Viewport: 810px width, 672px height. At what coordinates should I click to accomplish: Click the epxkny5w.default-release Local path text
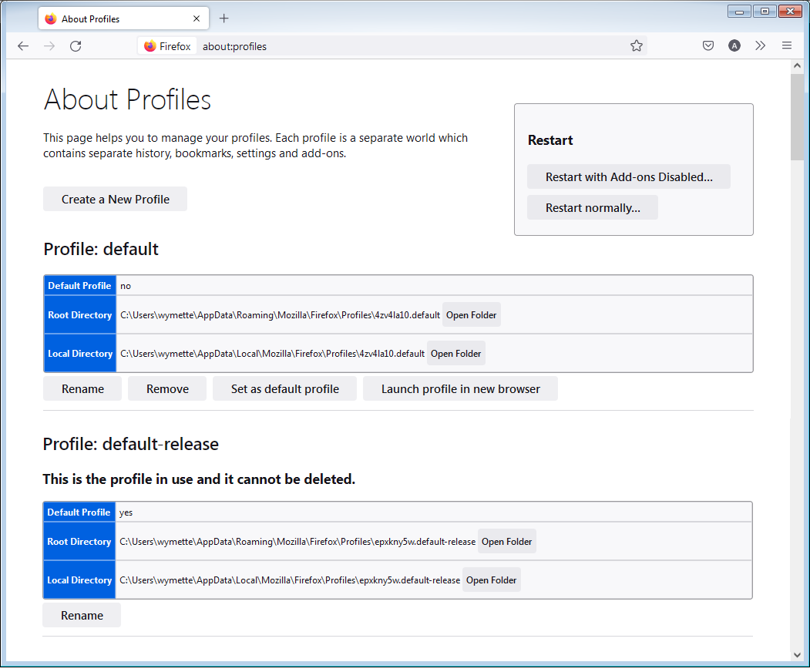[x=290, y=580]
